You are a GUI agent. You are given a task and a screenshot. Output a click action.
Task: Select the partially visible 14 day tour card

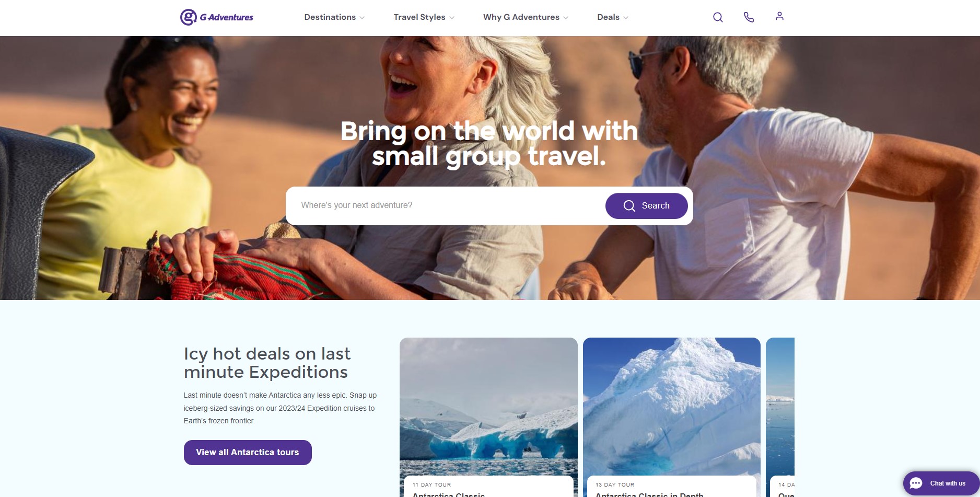(780, 417)
